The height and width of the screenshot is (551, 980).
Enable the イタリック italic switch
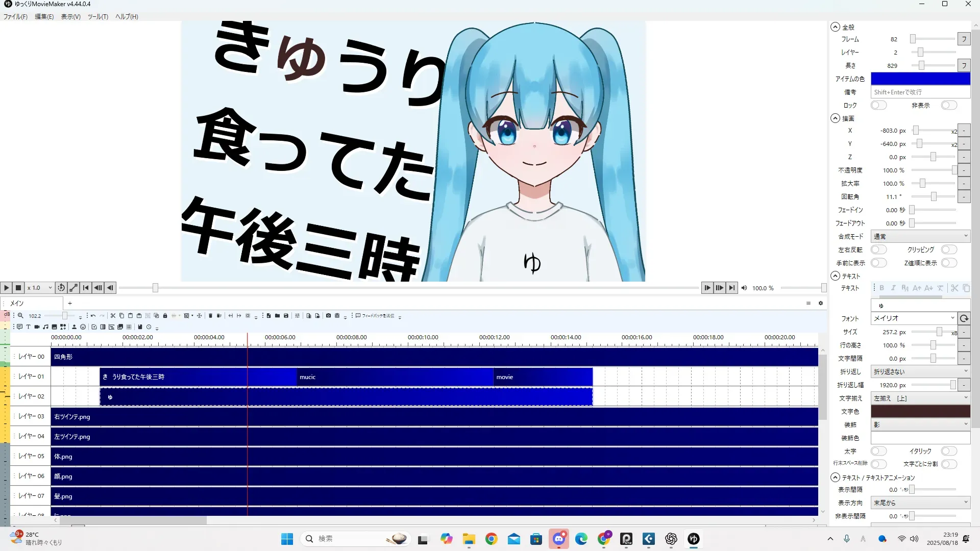pyautogui.click(x=948, y=451)
